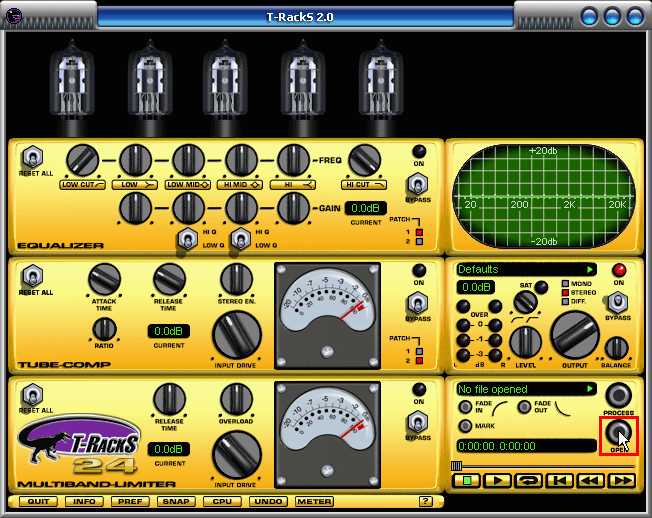Viewport: 652px width, 518px height.
Task: Open help with question mark button
Action: pos(425,501)
